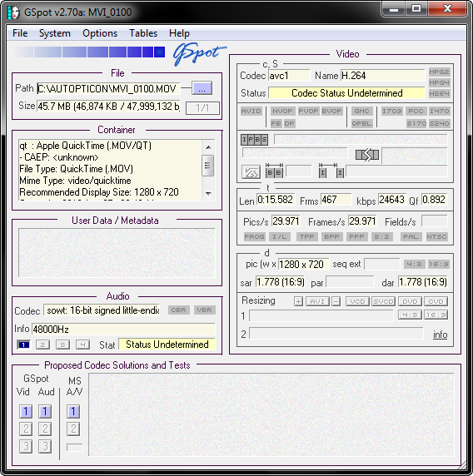
Task: Click the IPBS frame type icon
Action: pos(254,140)
